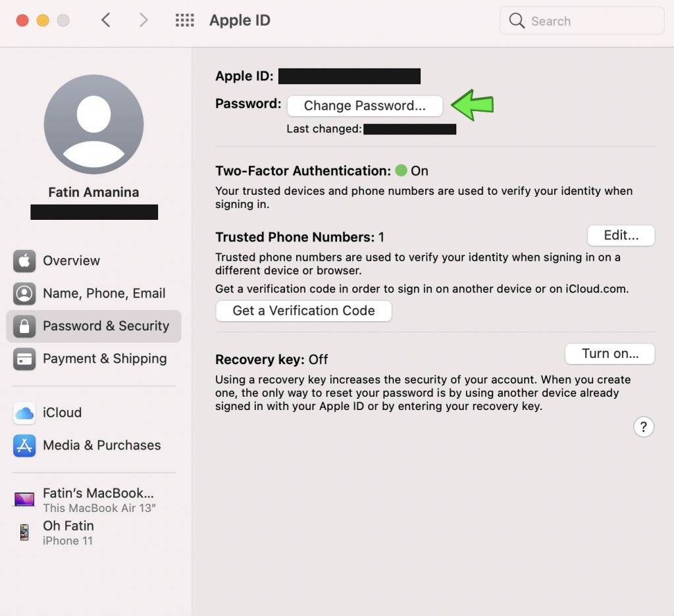Click the profile avatar picture
This screenshot has width=674, height=616.
click(93, 124)
